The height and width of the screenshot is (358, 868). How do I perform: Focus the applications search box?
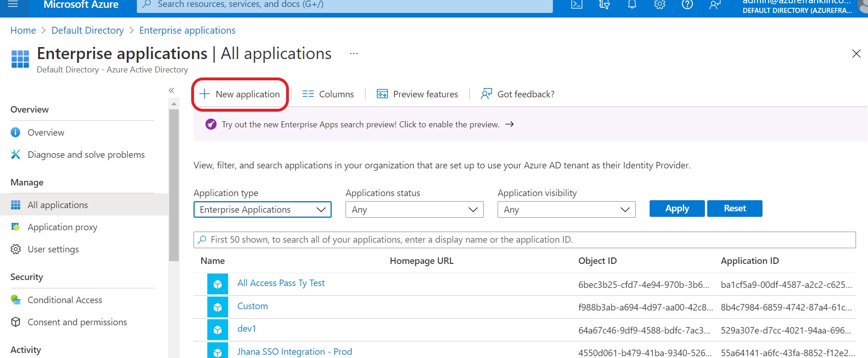pos(525,240)
